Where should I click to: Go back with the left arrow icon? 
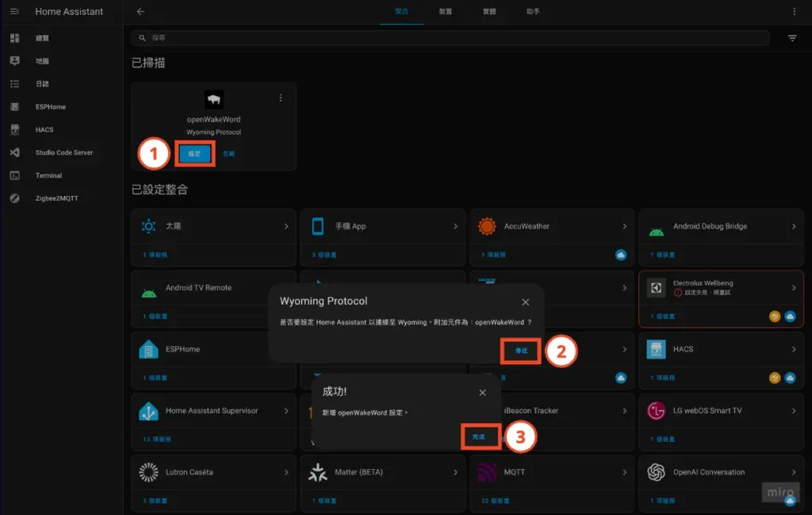click(x=141, y=12)
